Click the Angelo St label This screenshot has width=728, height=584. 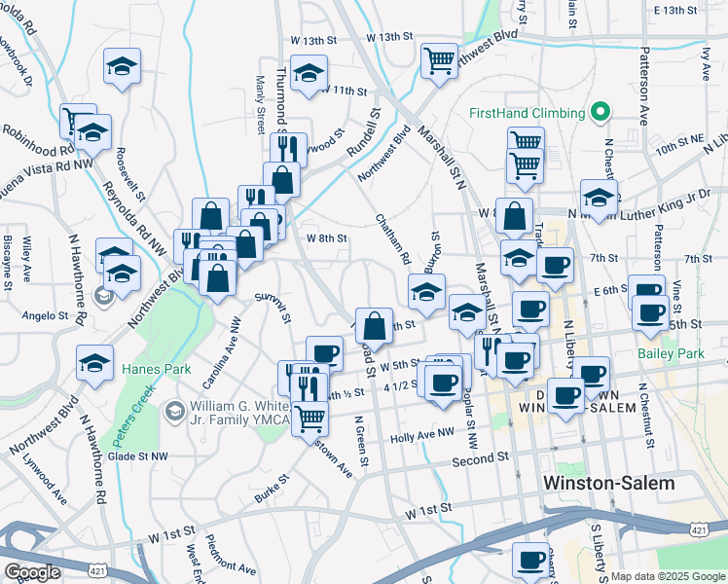coord(45,315)
